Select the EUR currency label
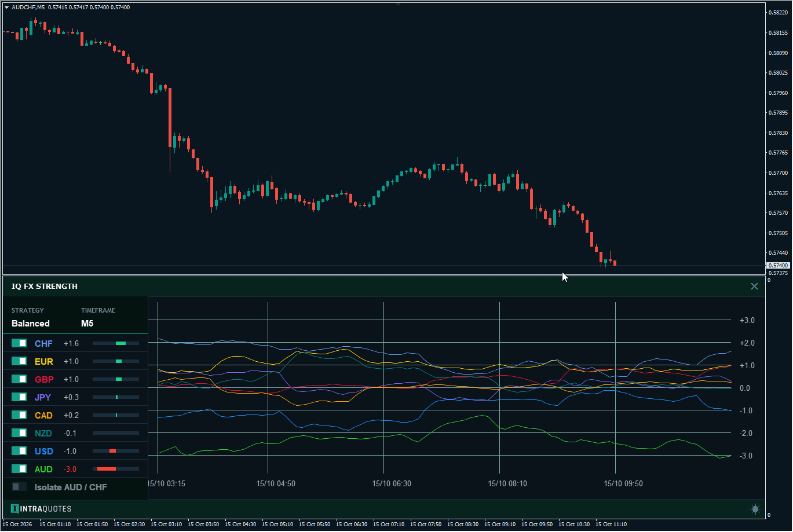This screenshot has width=793, height=532. pyautogui.click(x=44, y=361)
